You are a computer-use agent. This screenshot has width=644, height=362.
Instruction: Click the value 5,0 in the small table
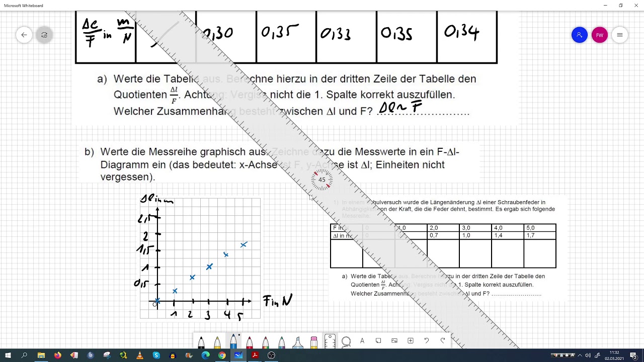(531, 228)
